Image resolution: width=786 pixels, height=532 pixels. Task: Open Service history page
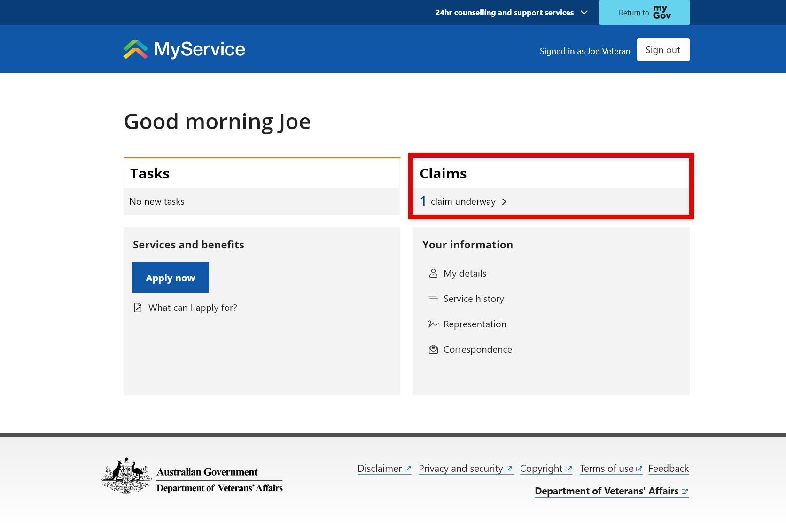[474, 299]
